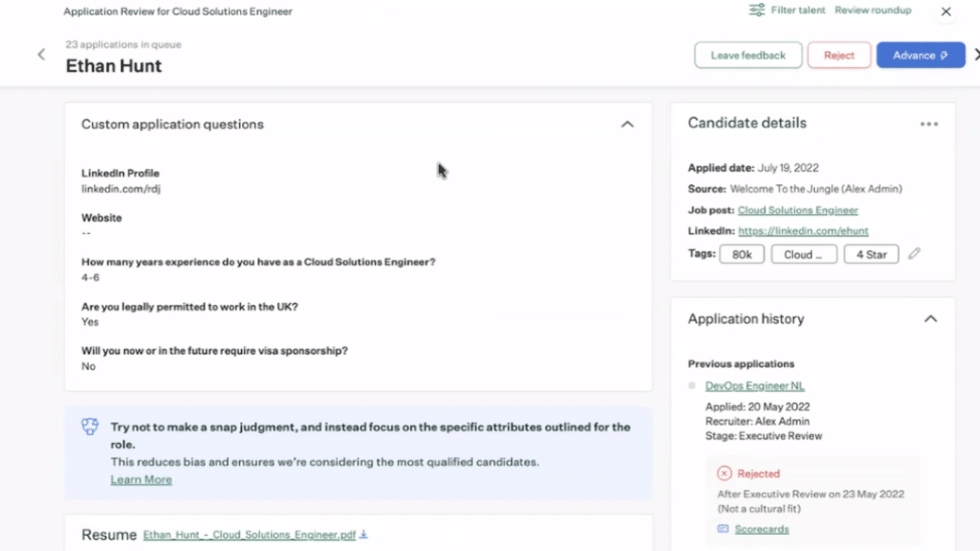Click the robot mascot icon in the tip banner
Image resolution: width=980 pixels, height=551 pixels.
coord(90,426)
